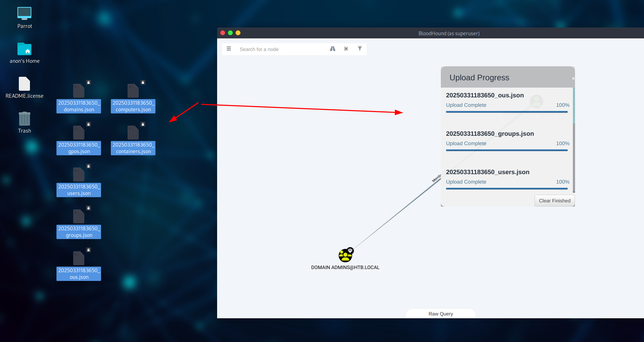Image resolution: width=644 pixels, height=342 pixels.
Task: Open the BloodHound hamburger menu
Action: coord(229,49)
